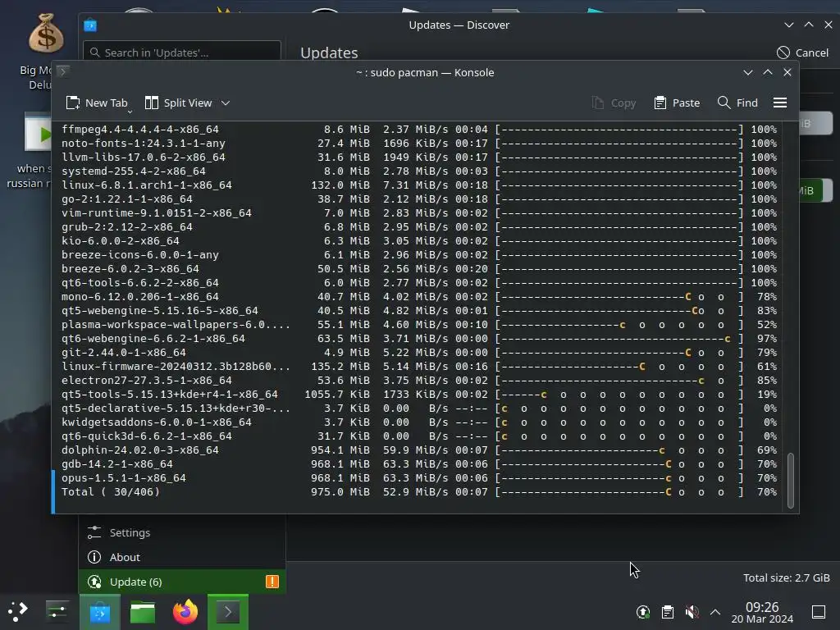The width and height of the screenshot is (840, 630).
Task: Open the clipboard tray icon
Action: (668, 611)
